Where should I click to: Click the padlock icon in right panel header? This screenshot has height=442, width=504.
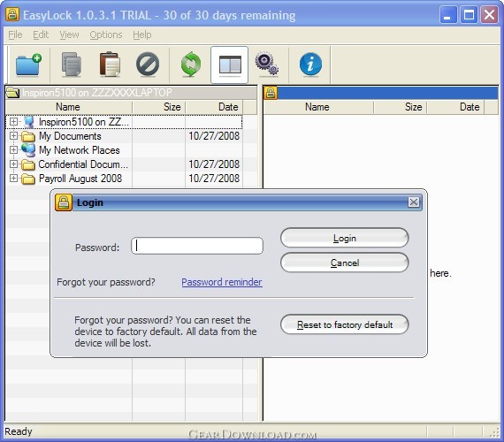(x=271, y=93)
